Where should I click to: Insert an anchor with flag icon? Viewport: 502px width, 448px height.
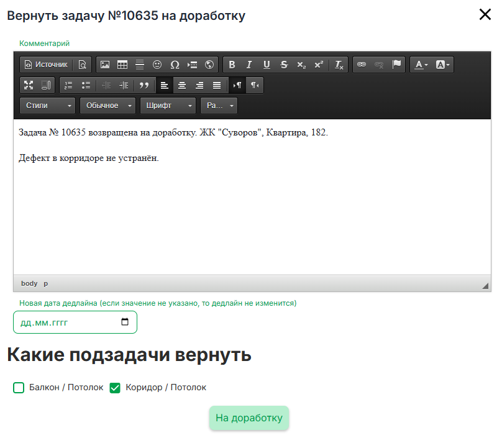396,65
